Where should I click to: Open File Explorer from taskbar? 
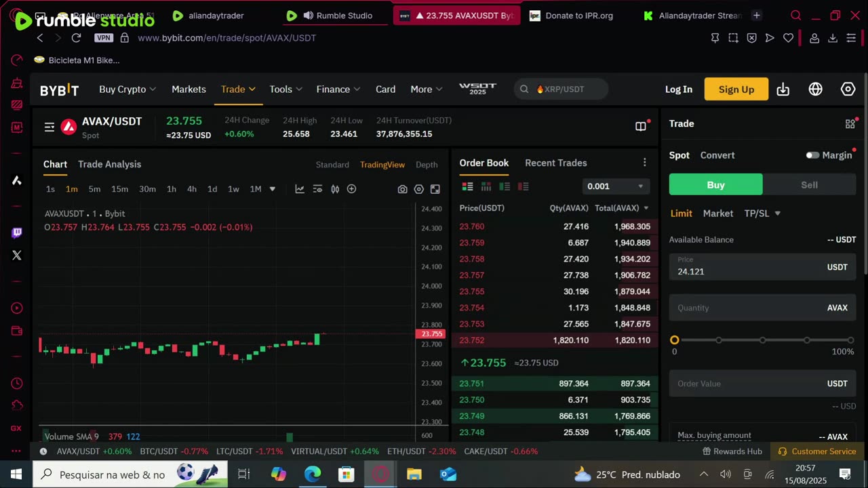[414, 474]
